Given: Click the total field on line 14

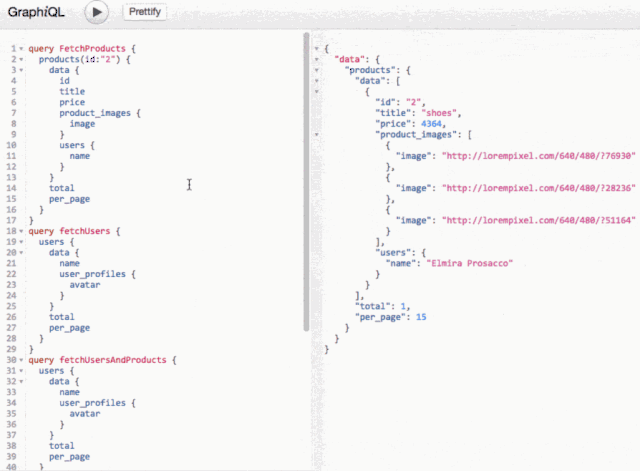Looking at the screenshot, I should (x=62, y=188).
